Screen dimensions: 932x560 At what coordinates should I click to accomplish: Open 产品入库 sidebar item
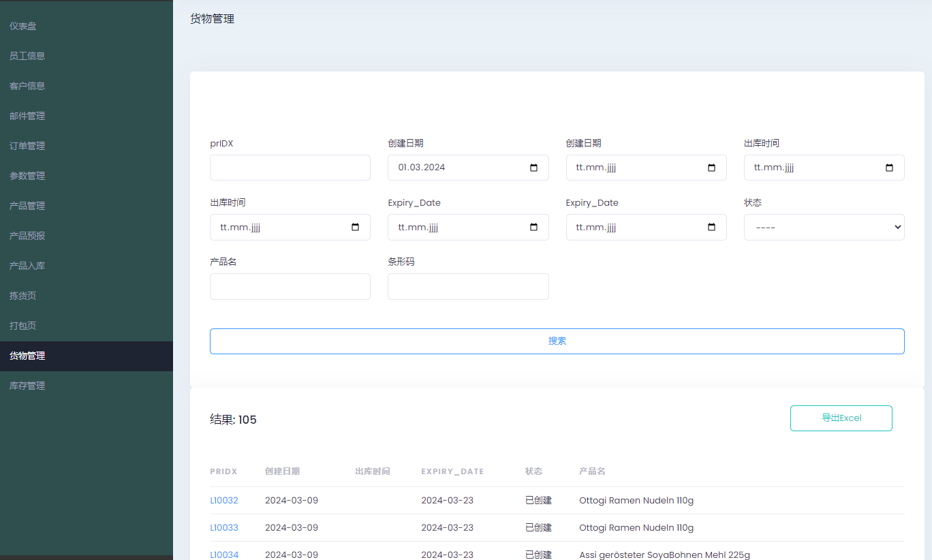click(x=87, y=266)
